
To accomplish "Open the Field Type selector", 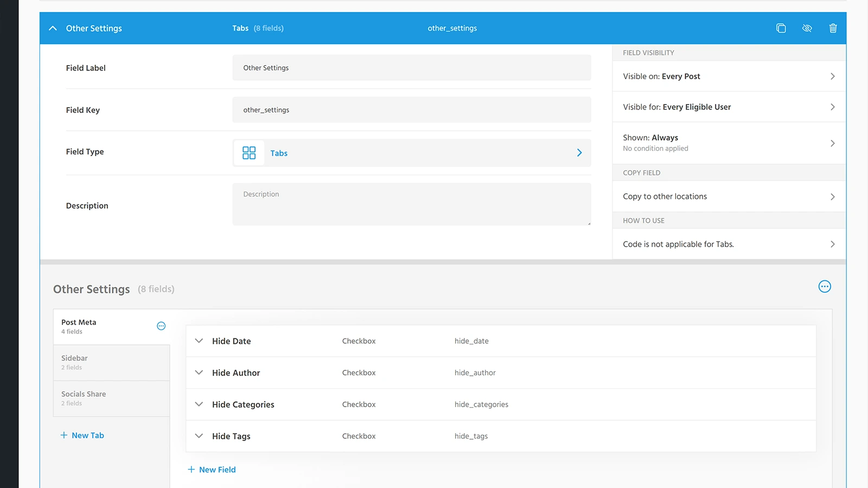I will (579, 152).
